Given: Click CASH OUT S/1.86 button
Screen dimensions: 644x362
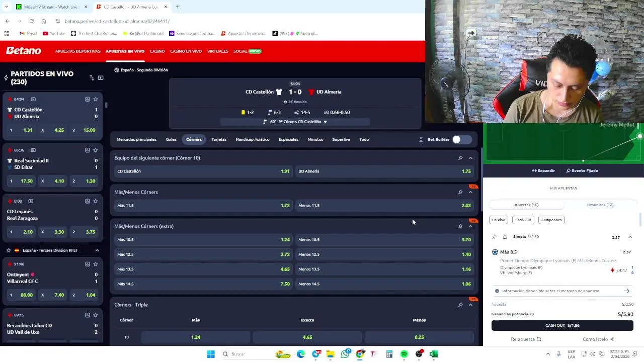Looking at the screenshot, I should (562, 325).
